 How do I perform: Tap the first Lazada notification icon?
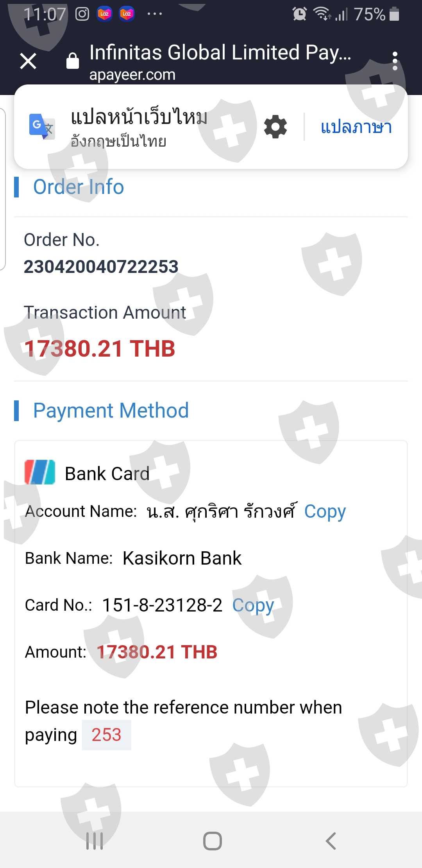(104, 14)
